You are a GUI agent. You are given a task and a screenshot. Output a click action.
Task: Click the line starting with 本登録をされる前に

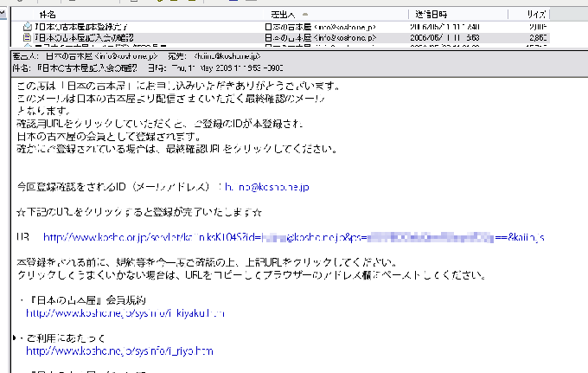pyautogui.click(x=207, y=262)
